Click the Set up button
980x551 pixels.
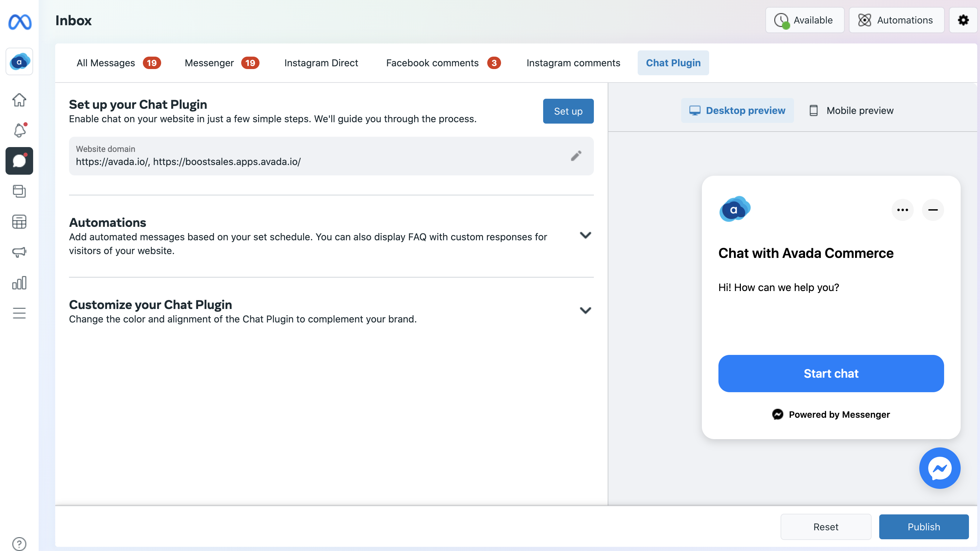[568, 111]
